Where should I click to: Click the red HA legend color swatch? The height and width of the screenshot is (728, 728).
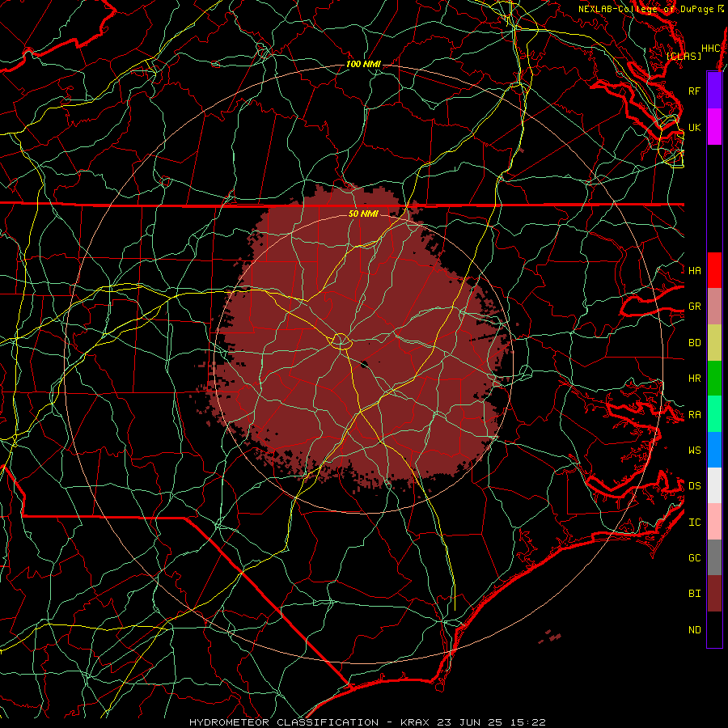[x=714, y=270]
